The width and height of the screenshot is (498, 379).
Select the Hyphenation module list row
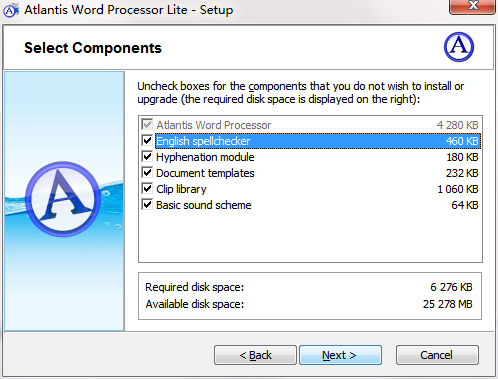310,157
